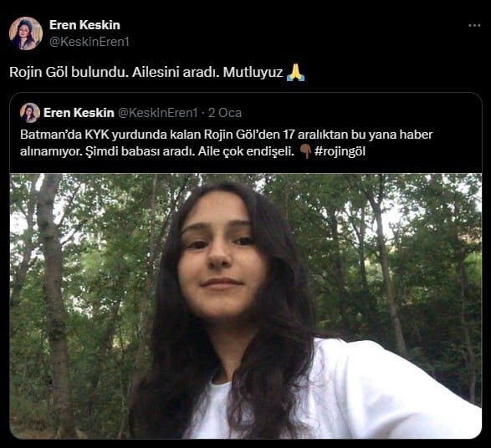This screenshot has height=448, width=491.
Task: Open the #rojingöl hashtag
Action: [340, 151]
